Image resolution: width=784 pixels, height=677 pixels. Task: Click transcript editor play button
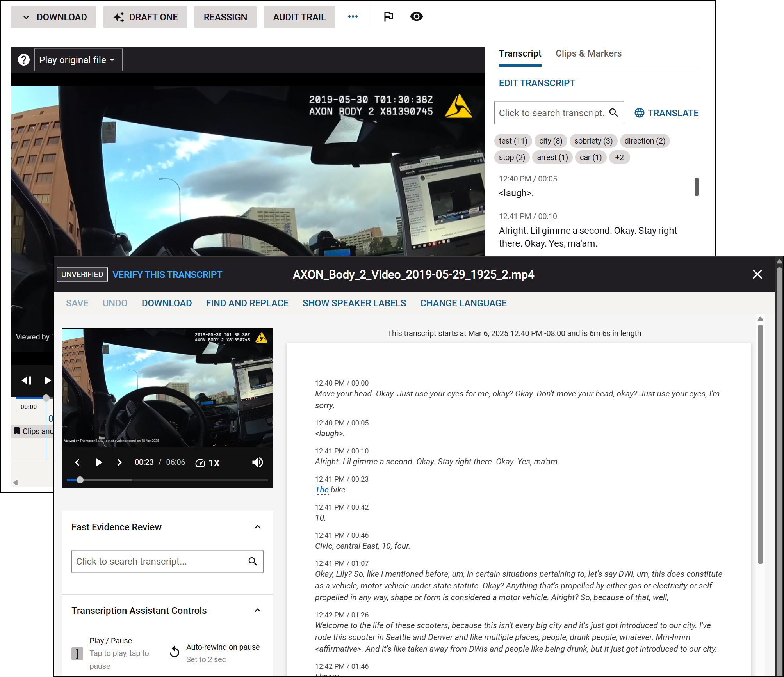(98, 462)
